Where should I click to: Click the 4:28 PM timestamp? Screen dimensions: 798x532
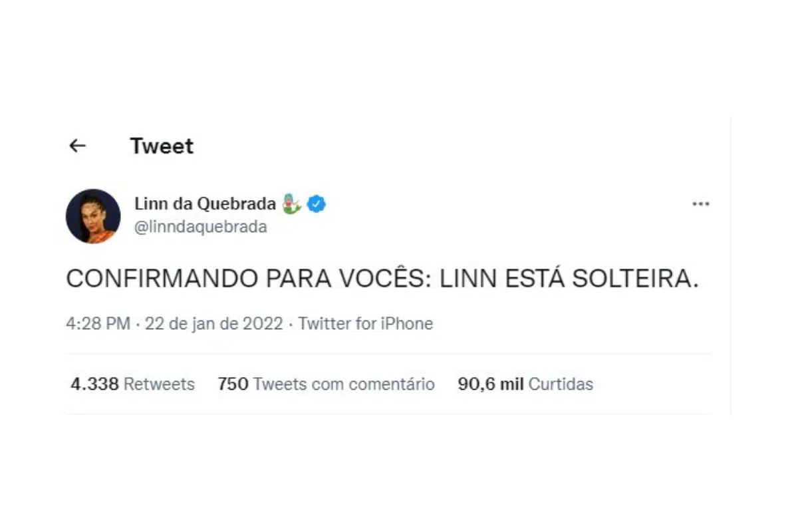(x=98, y=324)
